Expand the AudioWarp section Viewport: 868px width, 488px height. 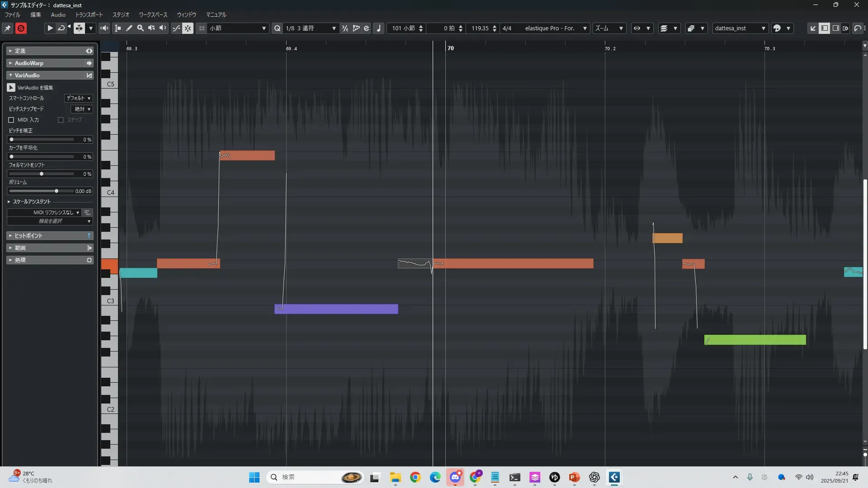click(29, 63)
